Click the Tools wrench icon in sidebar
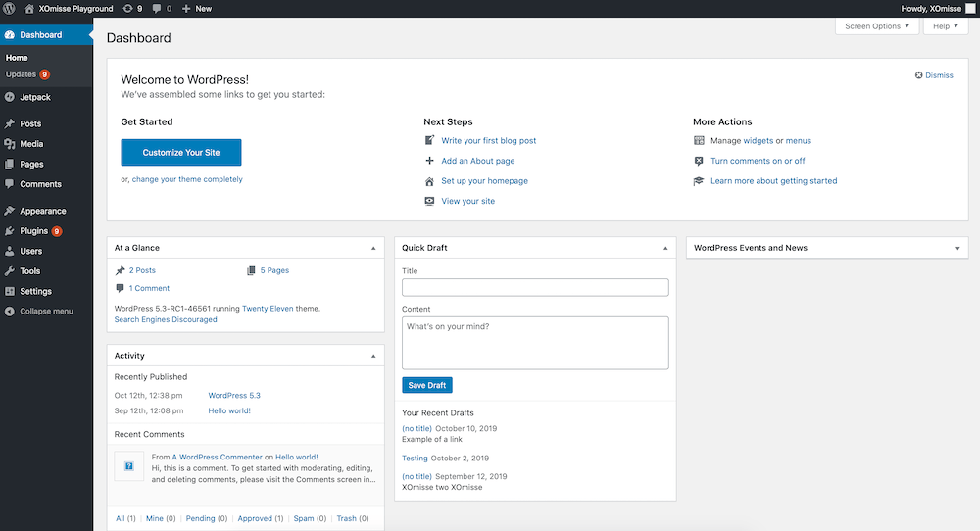The width and height of the screenshot is (980, 531). tap(10, 271)
